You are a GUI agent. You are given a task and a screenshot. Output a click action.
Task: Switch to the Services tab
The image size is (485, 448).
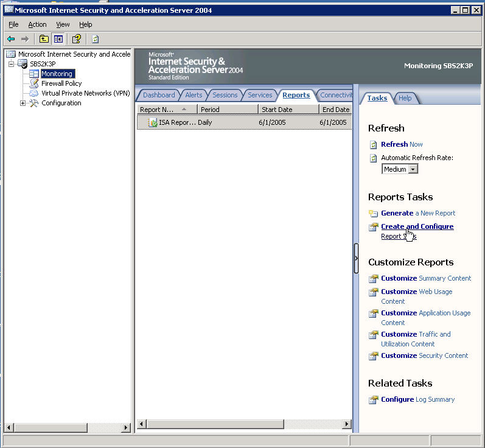point(260,95)
